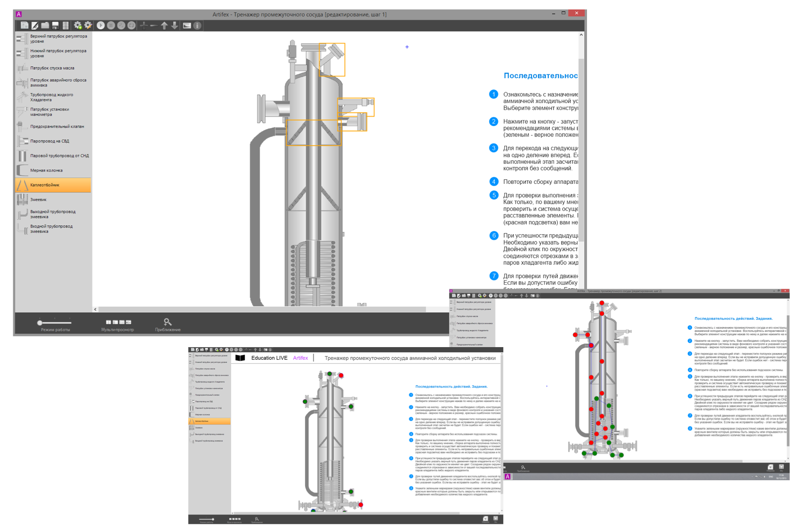Select 'Верхний патрубок регулятора уровня' element
The width and height of the screenshot is (812, 531).
53,39
